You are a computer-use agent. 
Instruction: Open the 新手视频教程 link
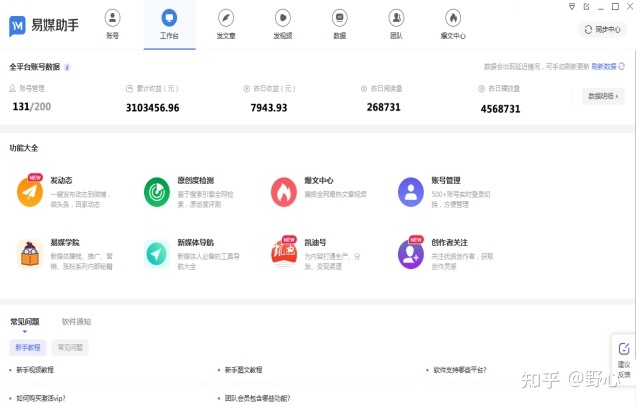click(35, 370)
